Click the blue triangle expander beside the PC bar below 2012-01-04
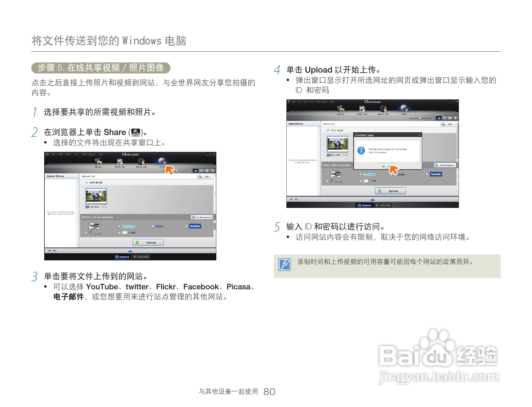The image size is (532, 407). click(130, 251)
